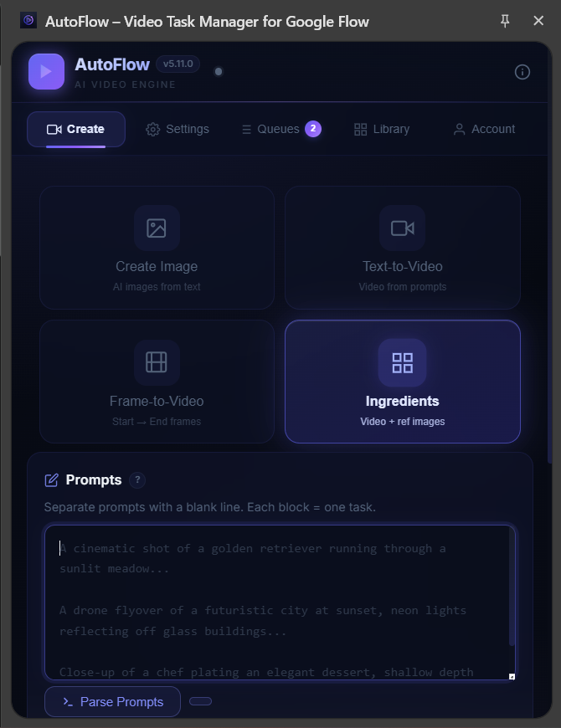The height and width of the screenshot is (728, 561).
Task: Click the AutoFlow purple play logo
Action: pyautogui.click(x=46, y=71)
